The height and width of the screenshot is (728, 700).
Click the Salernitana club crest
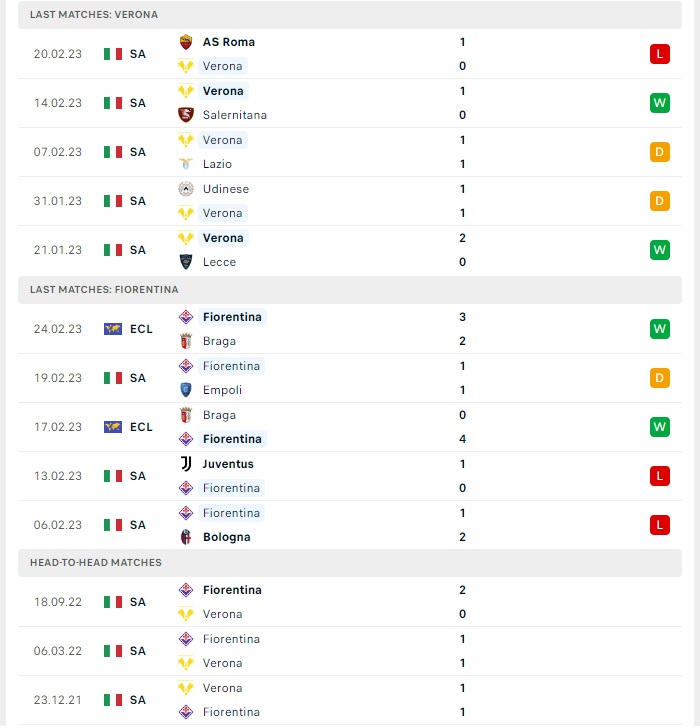[186, 115]
